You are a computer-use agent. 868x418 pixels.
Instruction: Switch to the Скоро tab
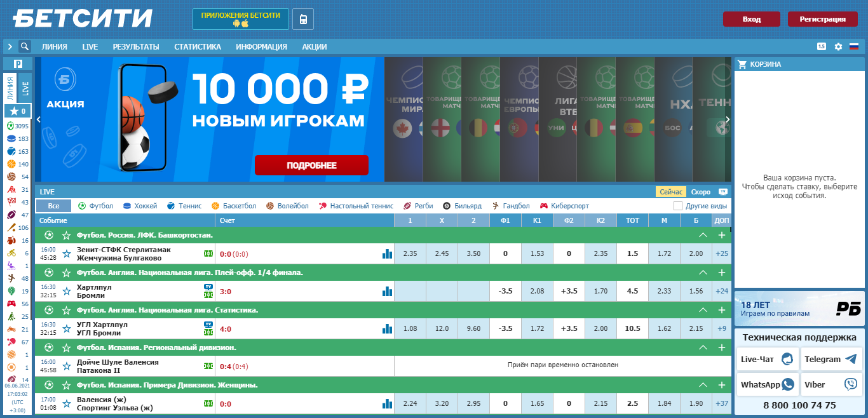coord(701,192)
